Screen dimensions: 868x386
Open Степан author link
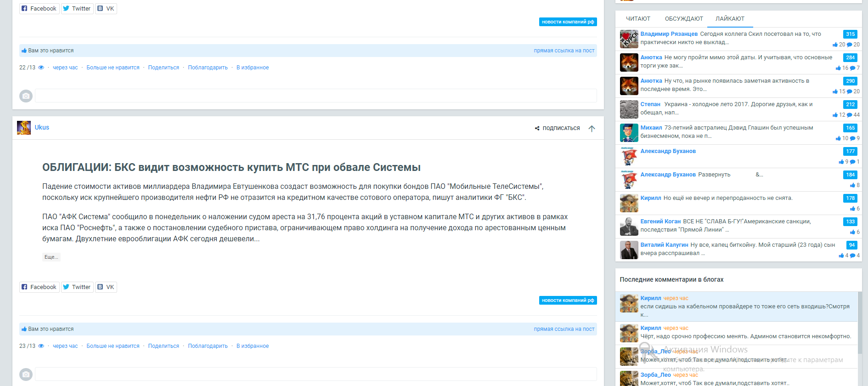(x=650, y=104)
